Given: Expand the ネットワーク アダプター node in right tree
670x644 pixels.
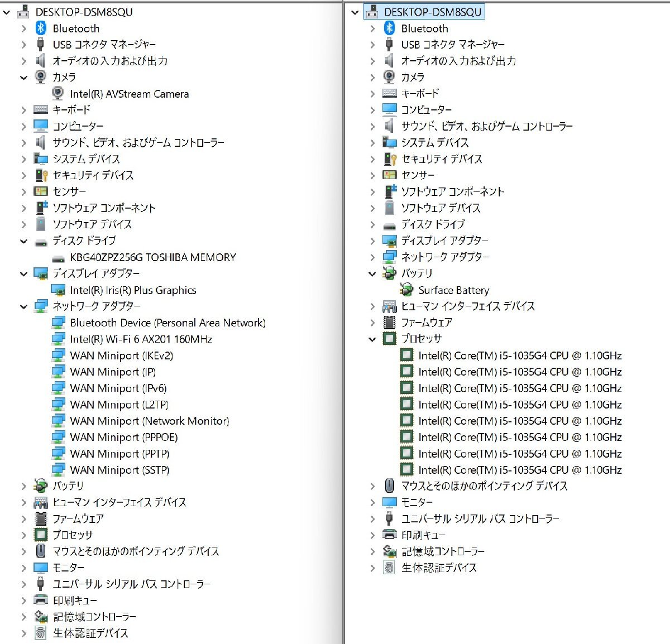Looking at the screenshot, I should click(x=372, y=257).
